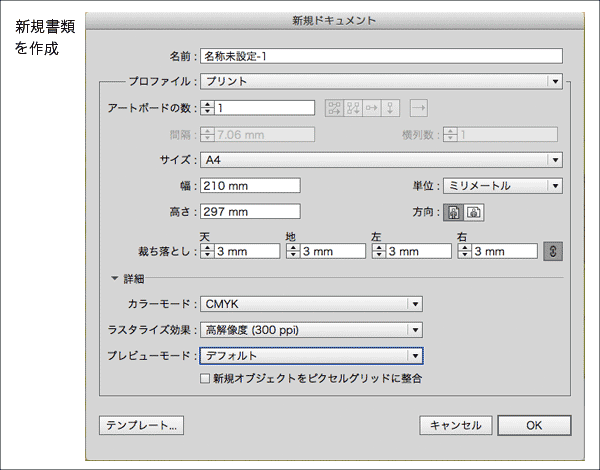Image resolution: width=600 pixels, height=470 pixels.
Task: Open the 単位 ミリメートル dropdown
Action: pyautogui.click(x=502, y=186)
